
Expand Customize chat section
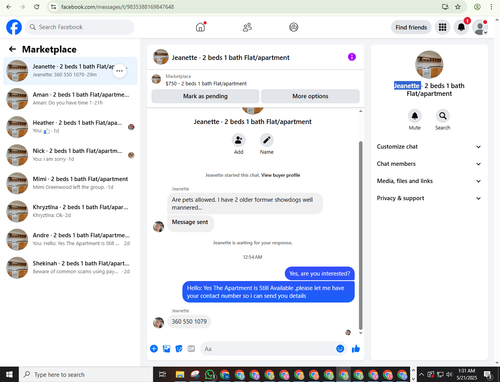tap(429, 147)
